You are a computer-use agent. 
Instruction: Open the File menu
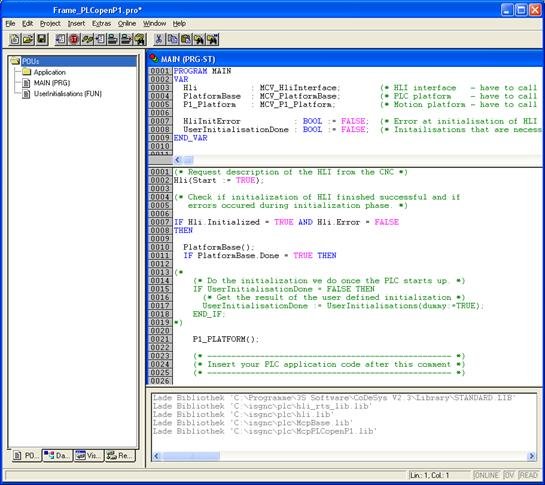pyautogui.click(x=10, y=23)
